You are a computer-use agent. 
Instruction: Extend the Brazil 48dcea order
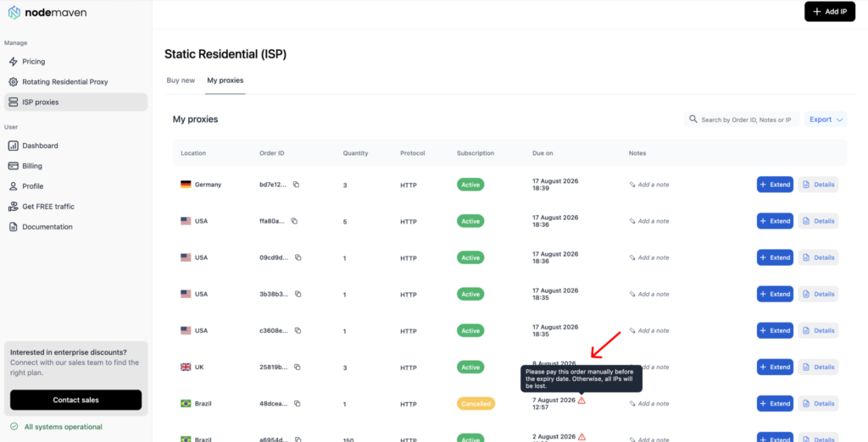pos(775,404)
